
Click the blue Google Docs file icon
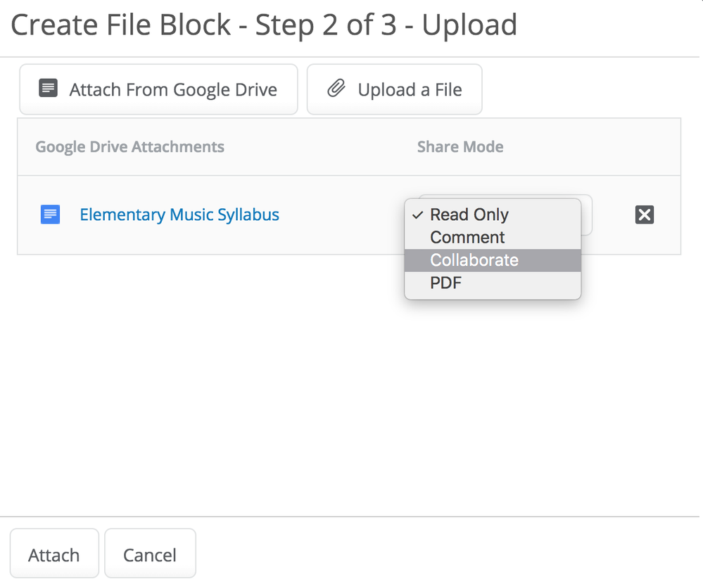51,215
